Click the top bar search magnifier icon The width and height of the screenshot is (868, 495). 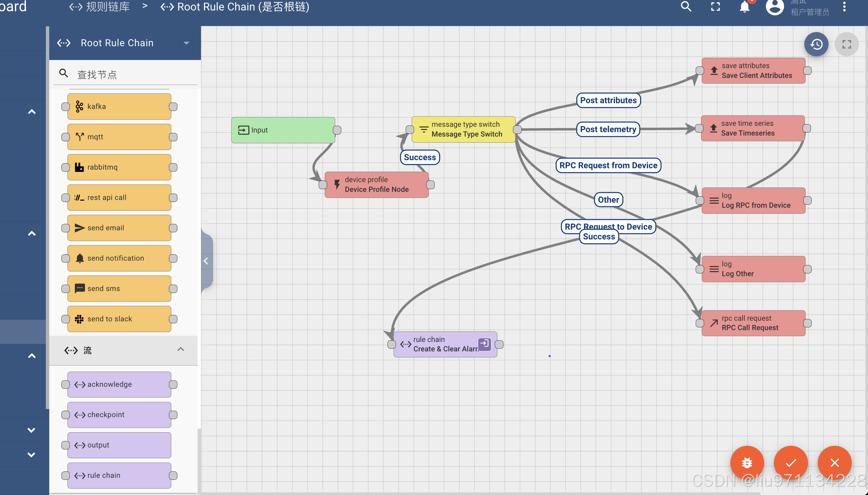686,7
